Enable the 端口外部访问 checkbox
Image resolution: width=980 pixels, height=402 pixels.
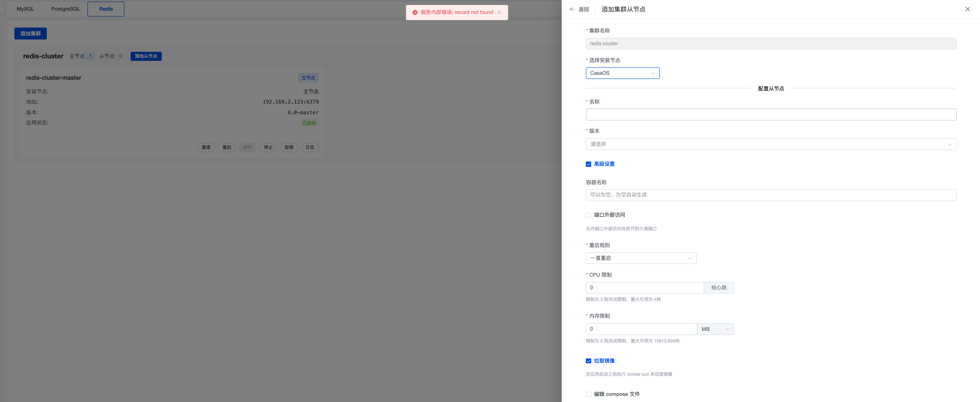click(588, 215)
